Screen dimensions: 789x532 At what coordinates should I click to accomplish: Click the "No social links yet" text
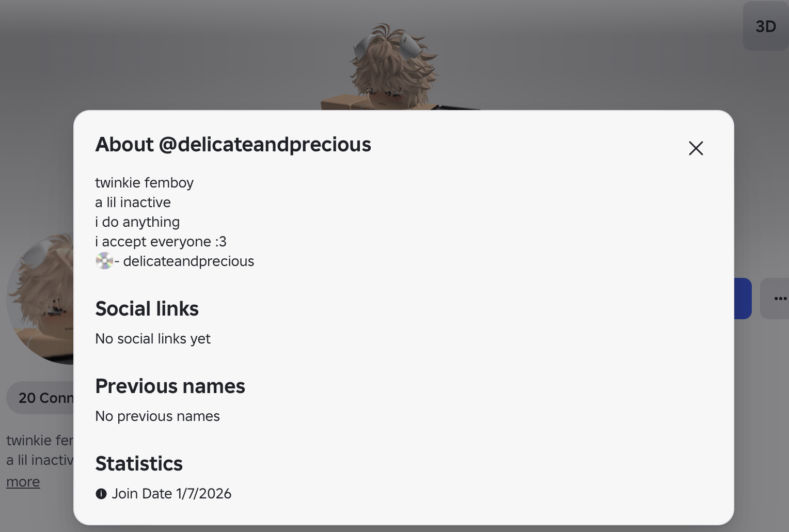pos(153,339)
